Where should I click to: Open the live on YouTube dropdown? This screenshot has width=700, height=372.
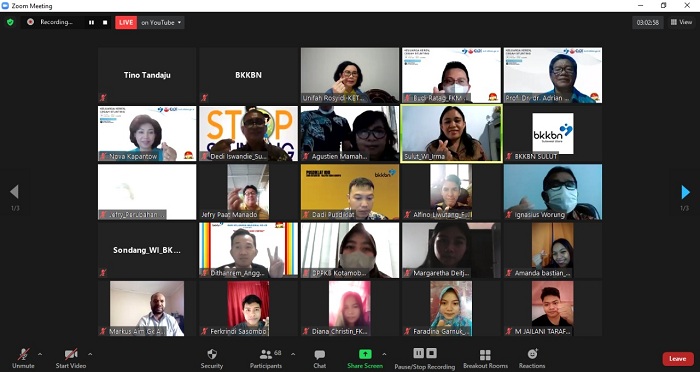(161, 22)
